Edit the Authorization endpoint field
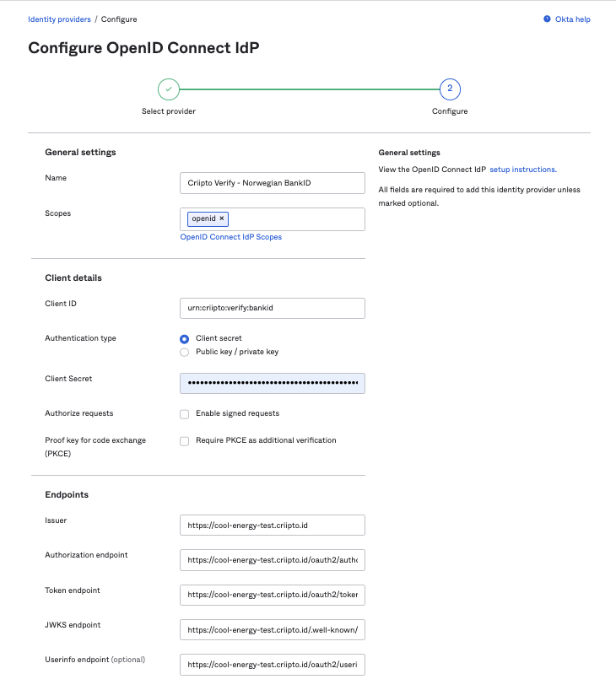Screen dimensions: 616x690 point(273,559)
